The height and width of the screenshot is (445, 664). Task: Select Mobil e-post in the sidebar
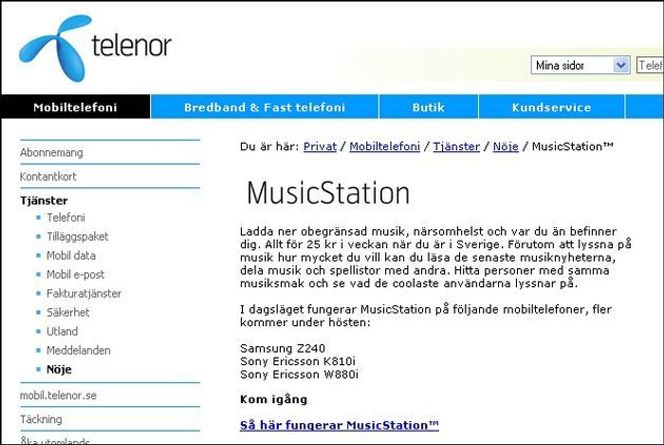tap(75, 275)
